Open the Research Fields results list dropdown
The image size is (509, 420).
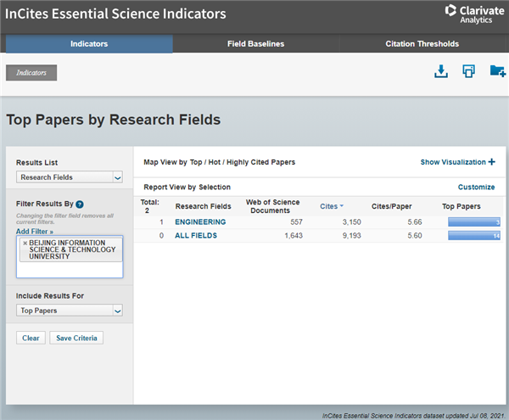(70, 177)
